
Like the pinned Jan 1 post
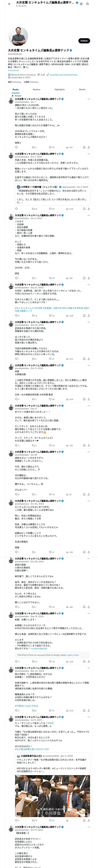coord(50,147)
